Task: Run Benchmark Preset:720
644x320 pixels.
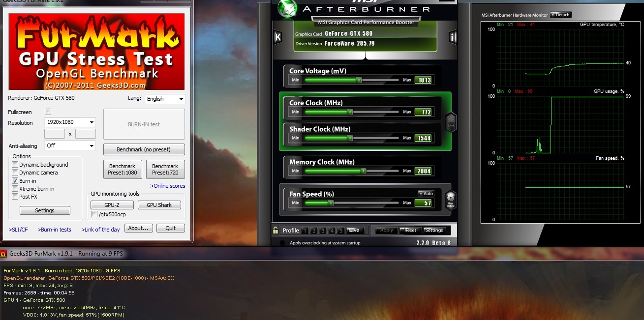Action: click(165, 170)
